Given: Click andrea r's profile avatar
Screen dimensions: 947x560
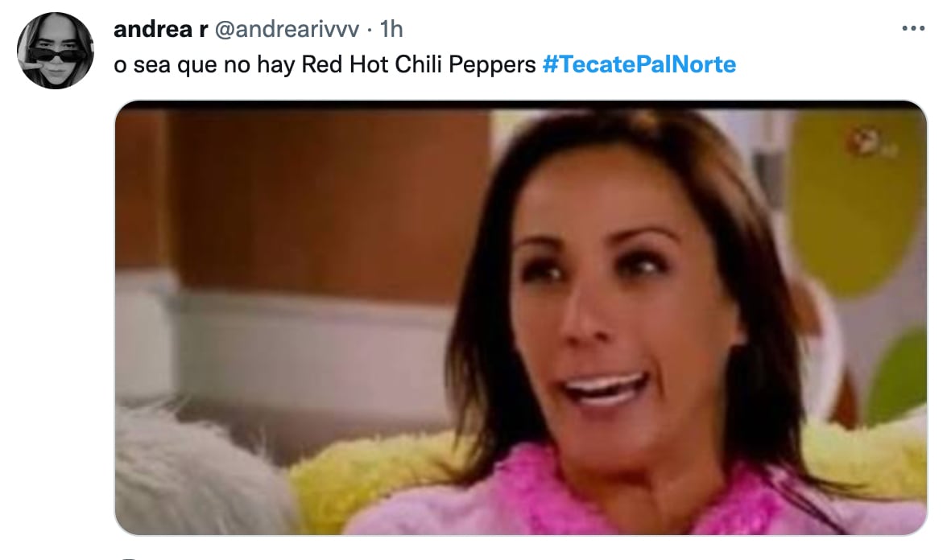Looking at the screenshot, I should [55, 51].
